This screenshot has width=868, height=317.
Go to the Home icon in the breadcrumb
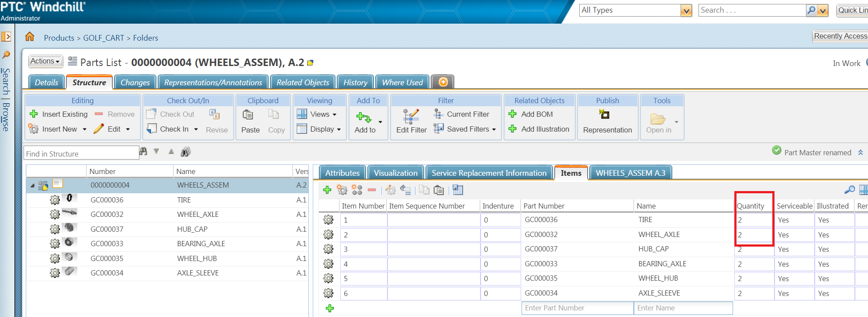30,37
